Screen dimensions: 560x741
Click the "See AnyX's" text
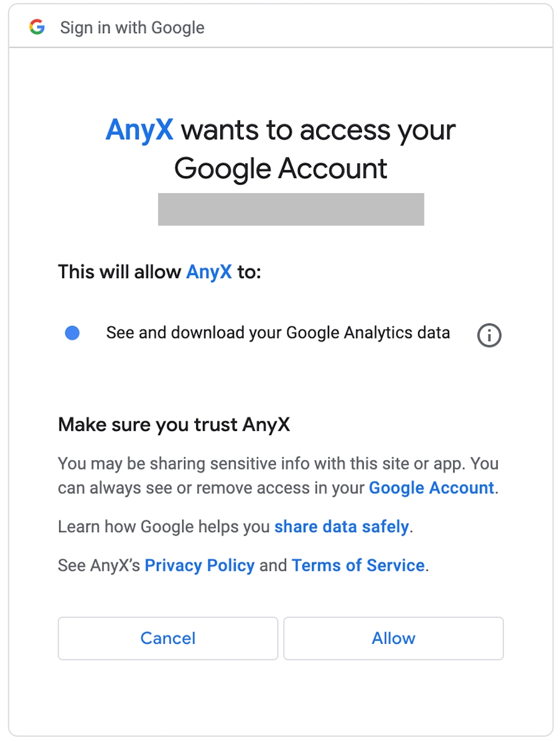pyautogui.click(x=100, y=565)
